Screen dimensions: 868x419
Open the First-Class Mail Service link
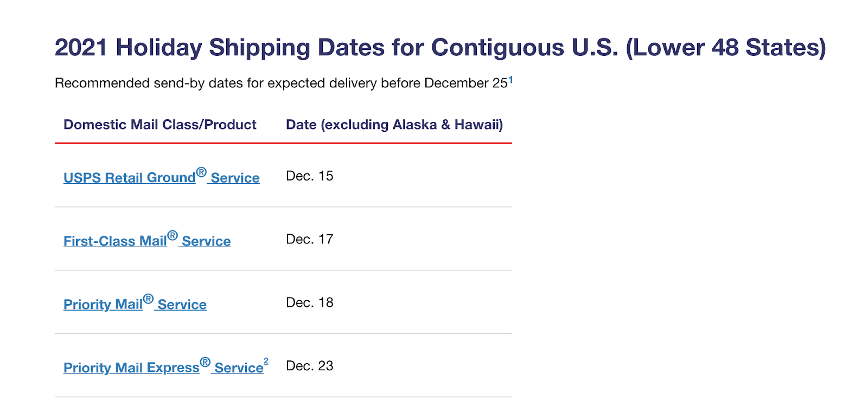[147, 241]
